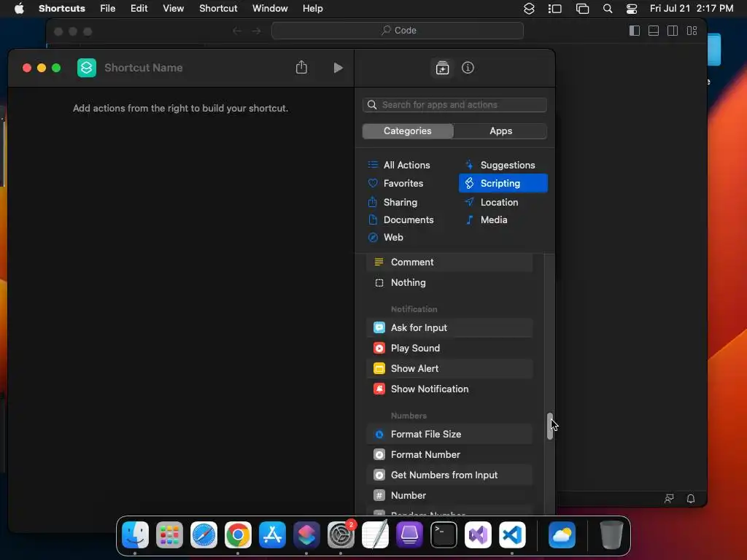Click the Code search bar in VS Code window
Screen dimensions: 747x560
click(x=398, y=31)
